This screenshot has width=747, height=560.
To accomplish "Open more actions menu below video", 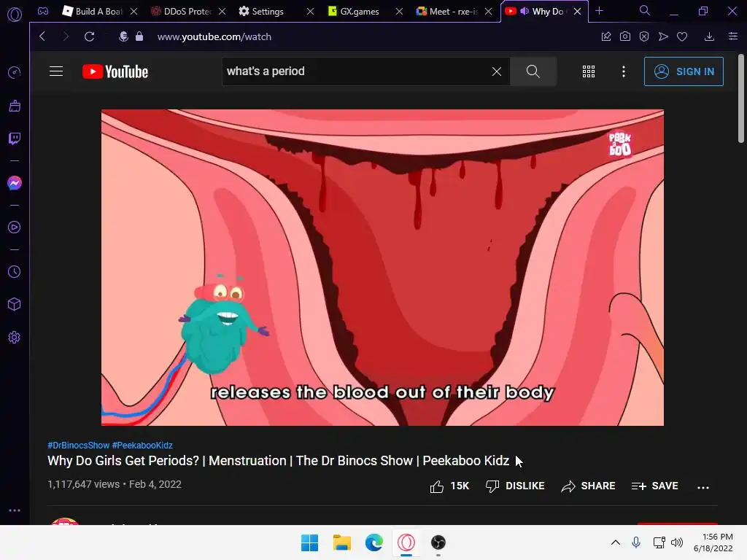I will click(x=703, y=487).
